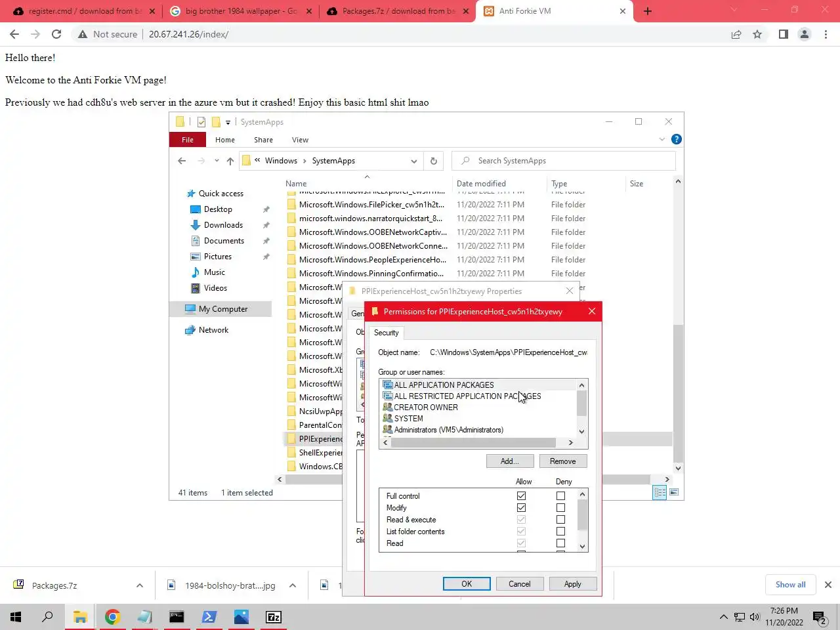Click Add... to add a user

[x=509, y=461]
